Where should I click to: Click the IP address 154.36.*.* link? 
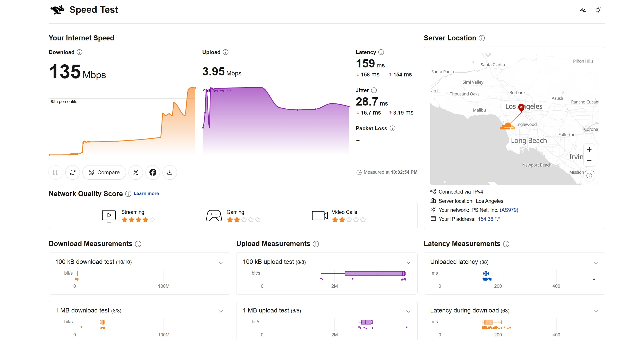pyautogui.click(x=489, y=219)
